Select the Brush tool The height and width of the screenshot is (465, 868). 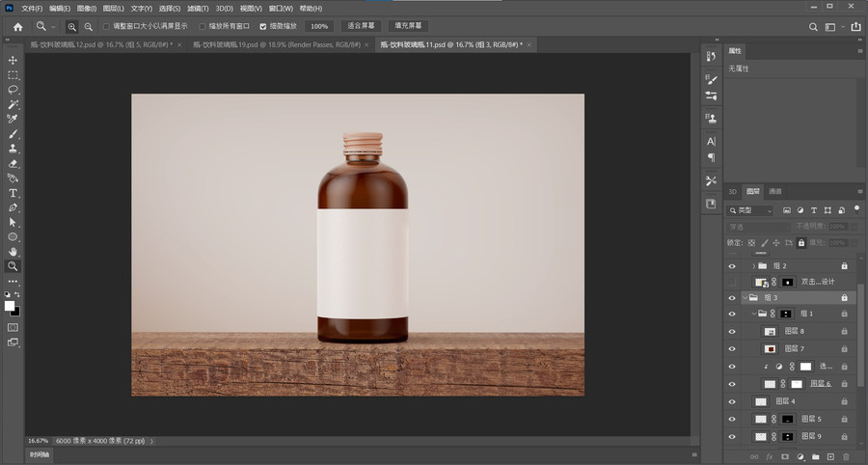tap(13, 134)
